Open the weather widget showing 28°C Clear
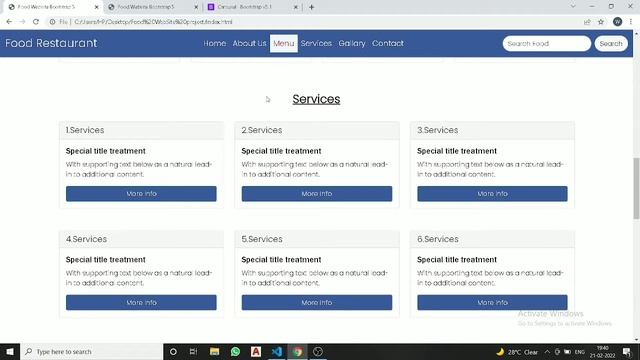Screen dimensions: 640x360 [517, 351]
